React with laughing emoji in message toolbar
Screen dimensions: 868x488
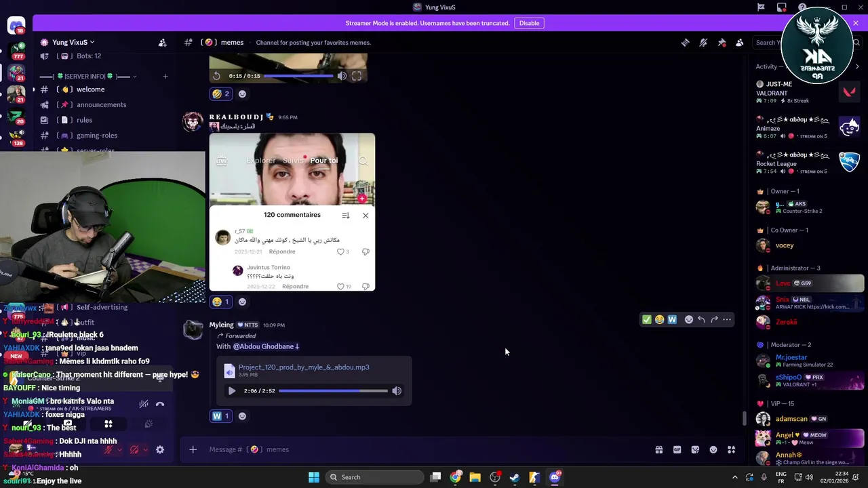pos(659,319)
